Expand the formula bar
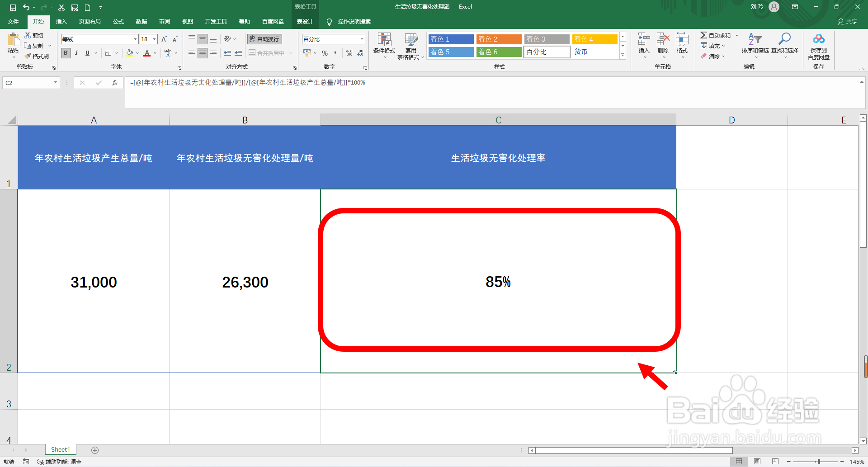868x467 pixels. [862, 82]
